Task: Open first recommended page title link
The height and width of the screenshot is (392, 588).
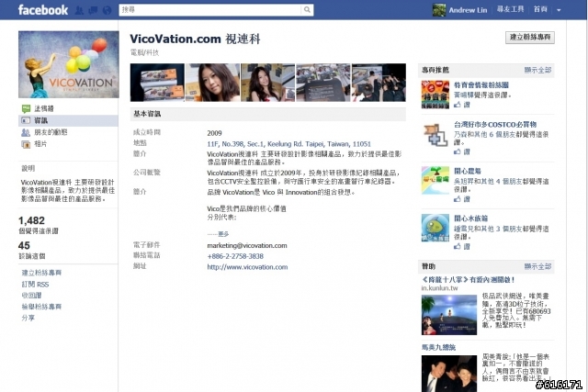Action: pyautogui.click(x=481, y=85)
